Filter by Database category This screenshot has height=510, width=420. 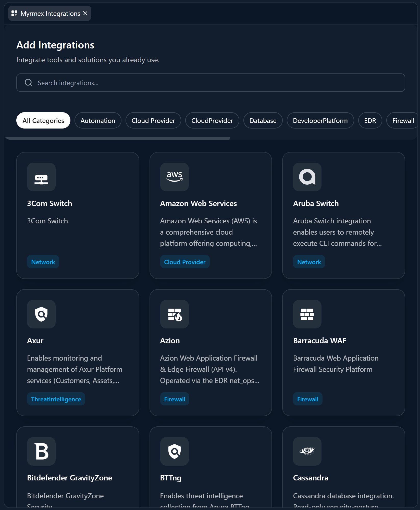[x=263, y=120]
